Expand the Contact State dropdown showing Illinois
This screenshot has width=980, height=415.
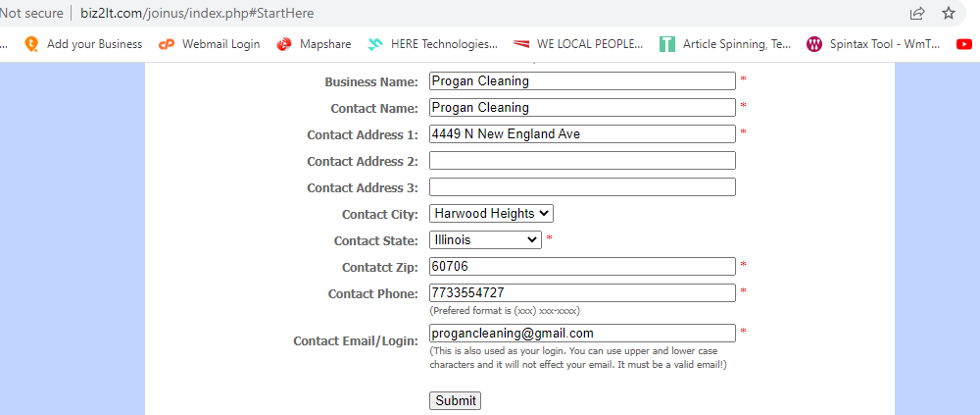[x=486, y=239]
